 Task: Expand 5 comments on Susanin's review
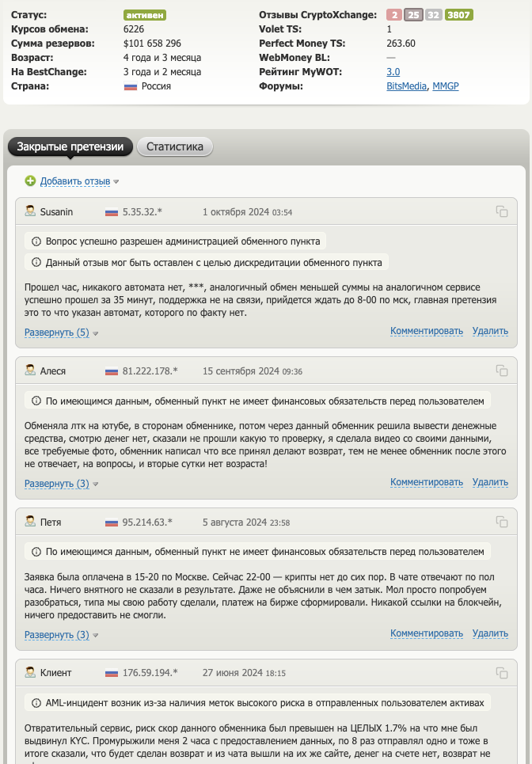pyautogui.click(x=57, y=333)
